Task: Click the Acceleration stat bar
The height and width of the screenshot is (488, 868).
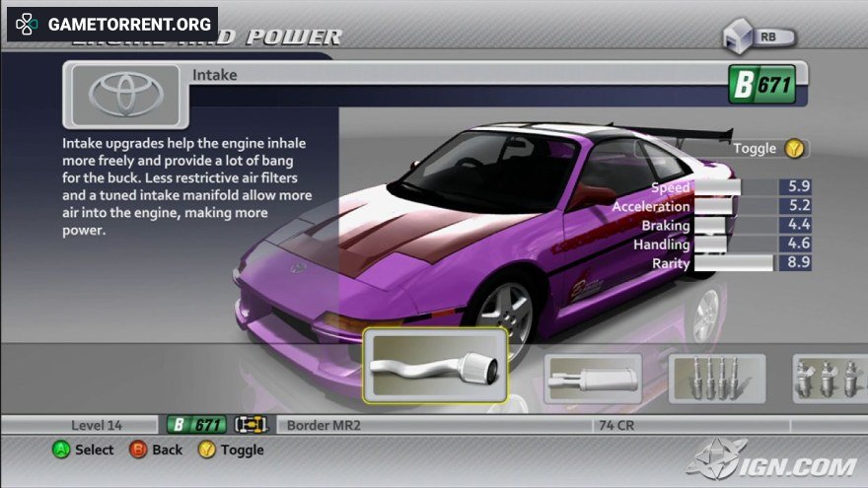Action: (736, 206)
